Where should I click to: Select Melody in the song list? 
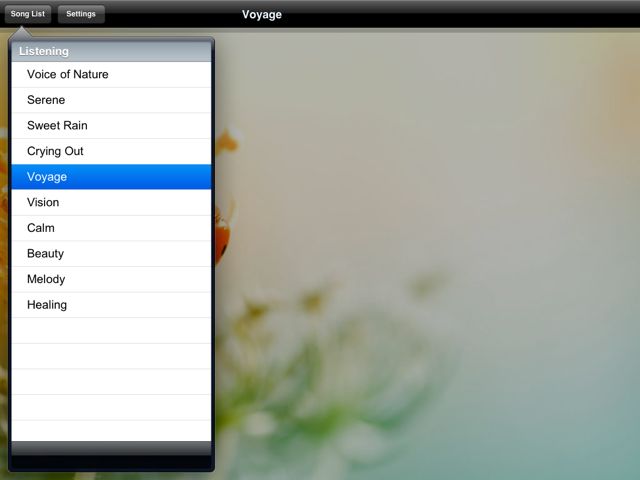tap(111, 280)
